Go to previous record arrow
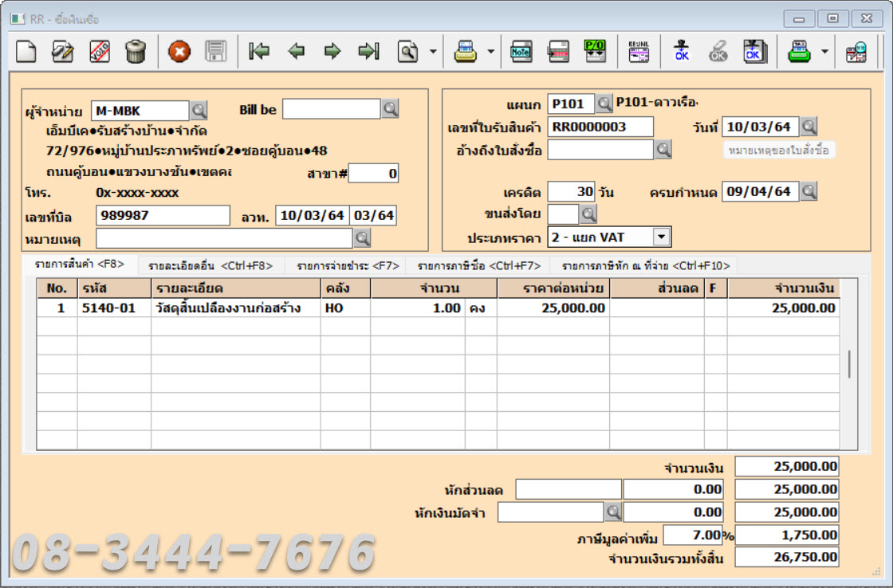Viewport: 893px width, 588px height. 296,52
